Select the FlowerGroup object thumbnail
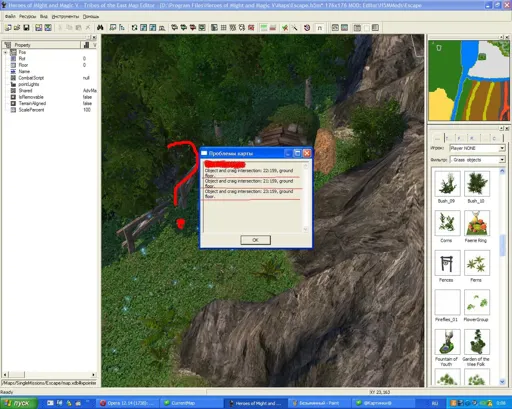The height and width of the screenshot is (409, 512). coord(477,302)
